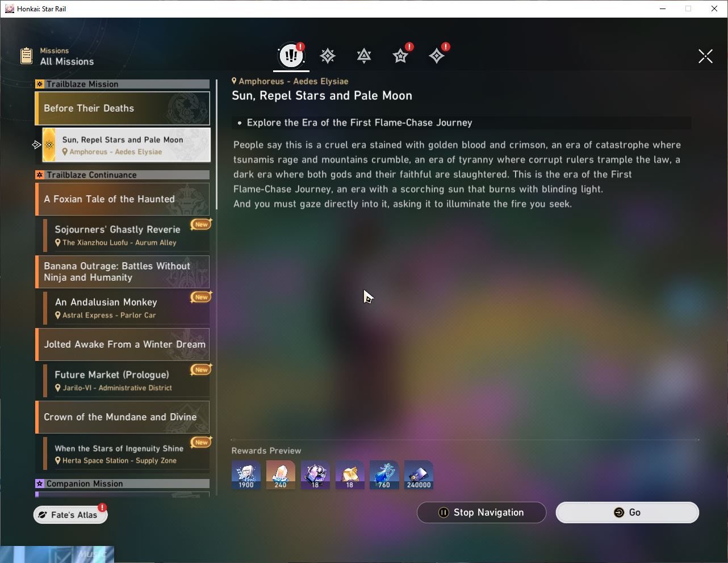Stop Navigation for the tracked mission
Viewport: 728px width, 563px height.
pyautogui.click(x=482, y=512)
